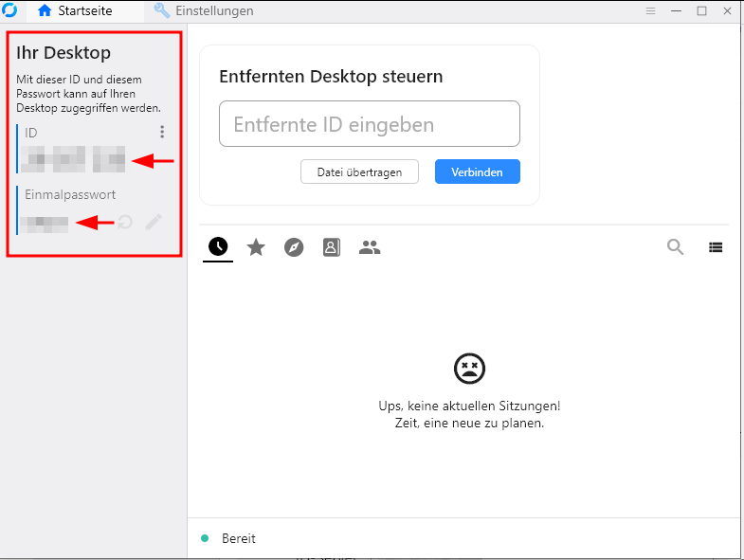
Task: Click the blurred Einmalpasswort value
Action: click(x=46, y=225)
